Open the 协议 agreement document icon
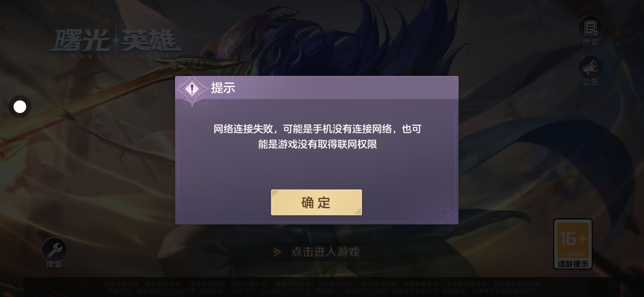Screen dimensions: 644x297 point(591,28)
